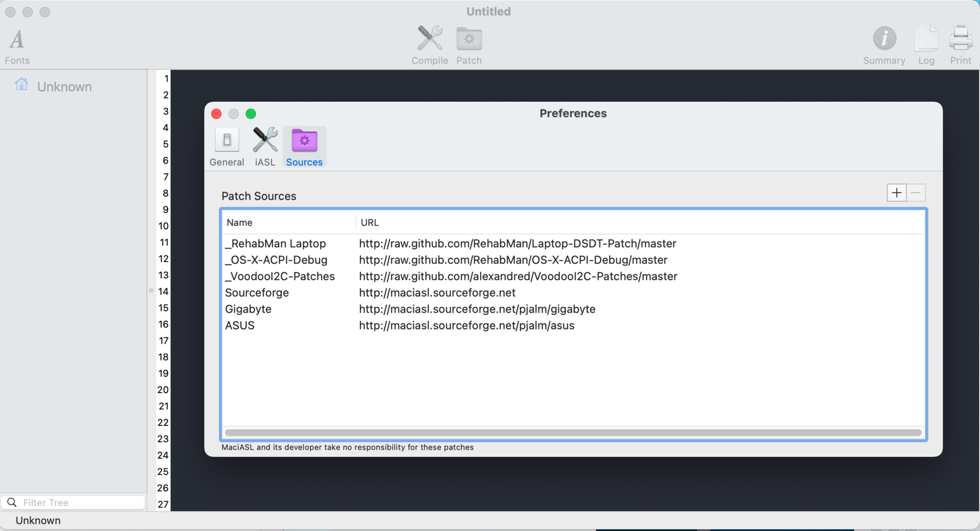Remove the selected patch source
The width and height of the screenshot is (980, 531).
point(916,193)
